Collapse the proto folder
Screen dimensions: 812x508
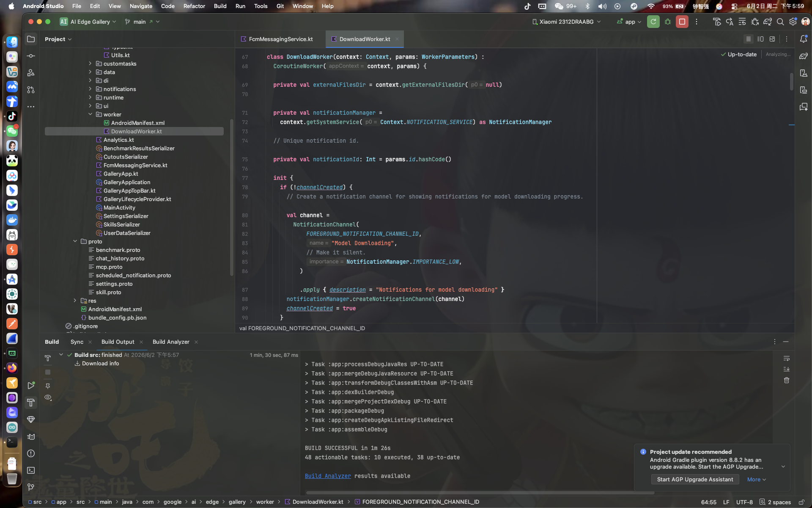75,241
